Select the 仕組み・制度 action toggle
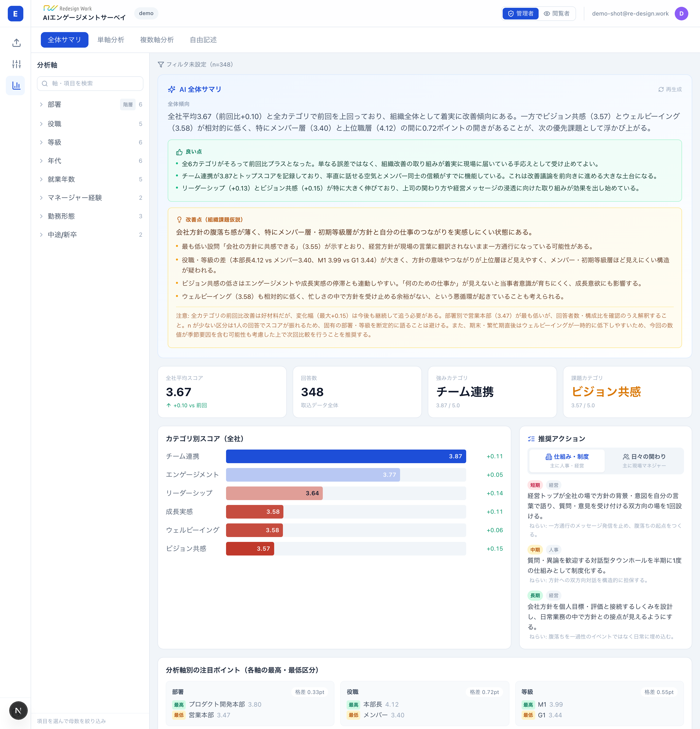 coord(567,460)
